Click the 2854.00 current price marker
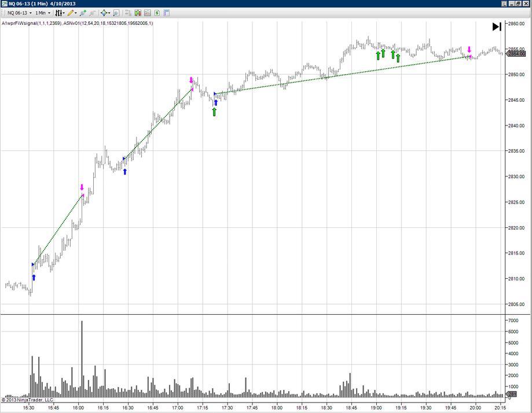The width and height of the screenshot is (532, 413). pos(516,54)
